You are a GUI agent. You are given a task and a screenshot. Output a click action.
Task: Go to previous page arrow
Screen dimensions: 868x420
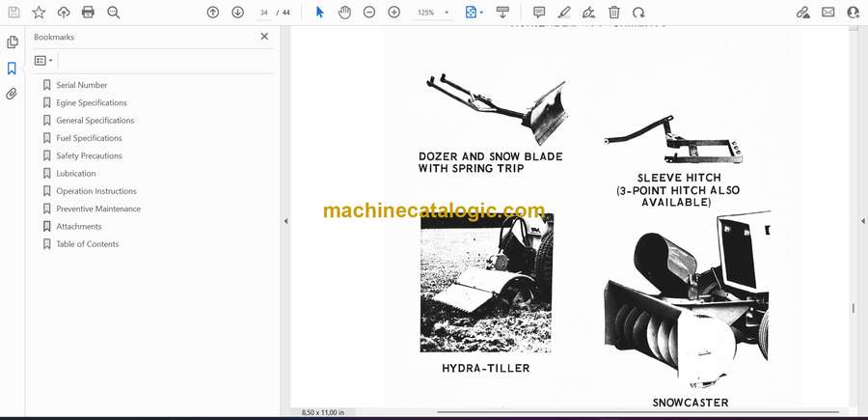pyautogui.click(x=213, y=13)
